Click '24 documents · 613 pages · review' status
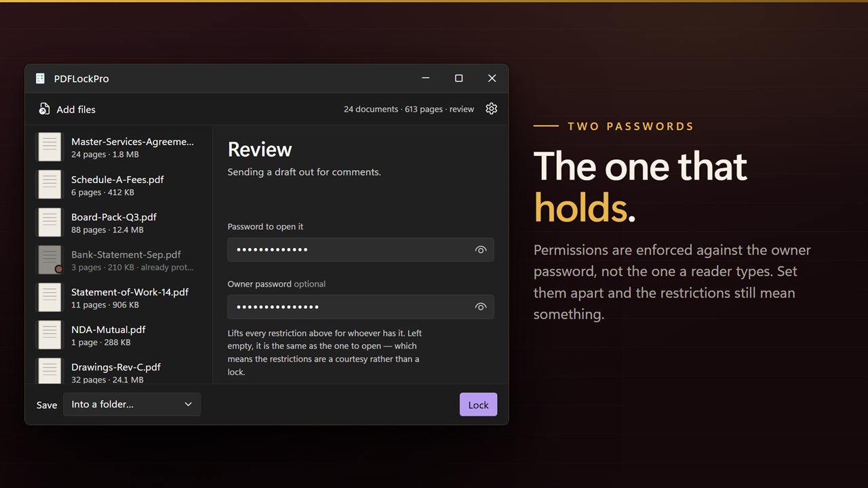Image resolution: width=868 pixels, height=488 pixels. pos(409,109)
